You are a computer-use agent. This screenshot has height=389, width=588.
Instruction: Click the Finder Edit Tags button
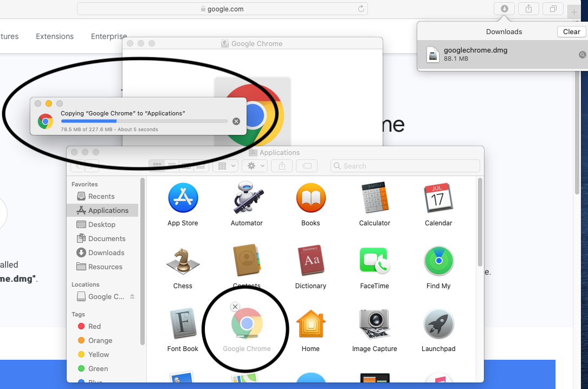[307, 166]
